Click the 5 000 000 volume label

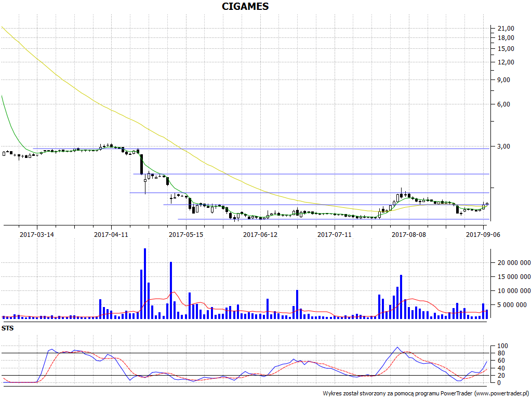click(512, 305)
